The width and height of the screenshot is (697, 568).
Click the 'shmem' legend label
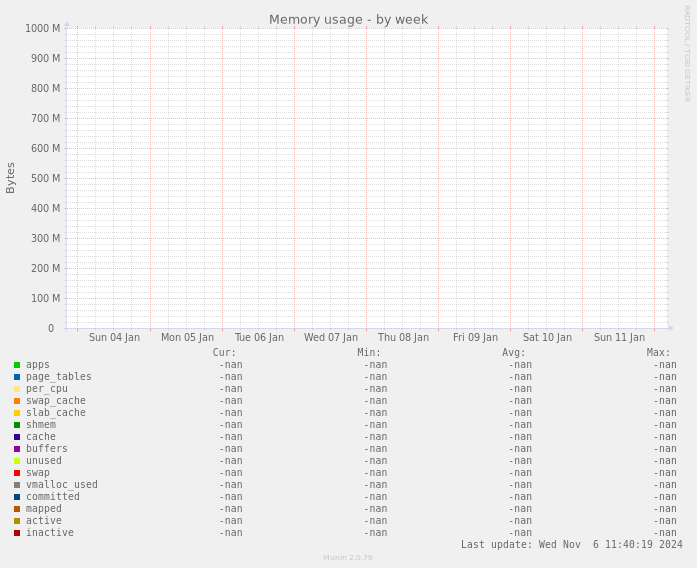[x=41, y=425]
